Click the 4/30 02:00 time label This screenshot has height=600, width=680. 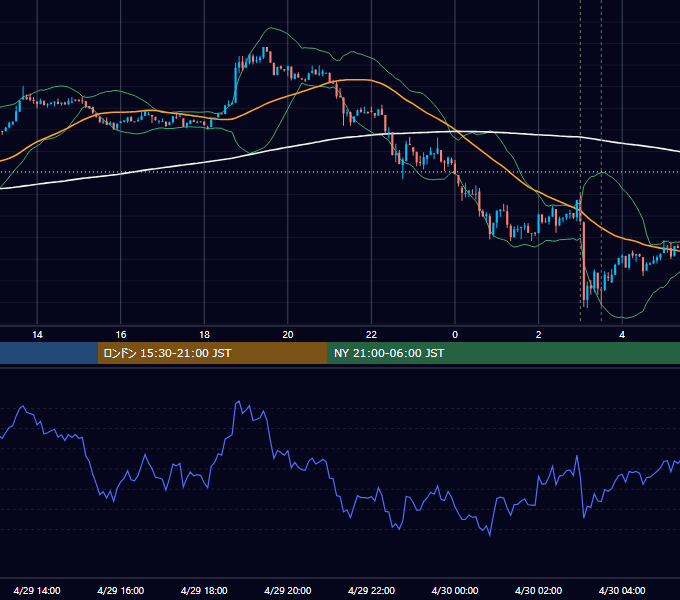click(538, 590)
